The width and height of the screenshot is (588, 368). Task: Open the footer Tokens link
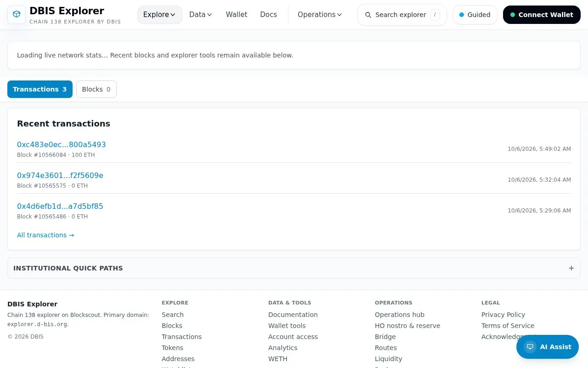click(172, 348)
